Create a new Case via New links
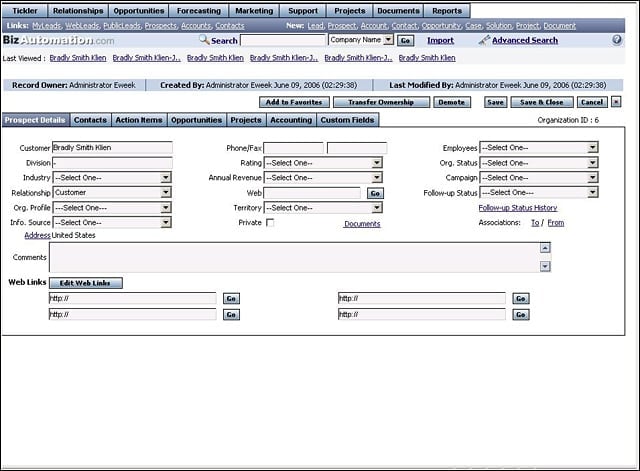640x471 pixels. coord(473,26)
